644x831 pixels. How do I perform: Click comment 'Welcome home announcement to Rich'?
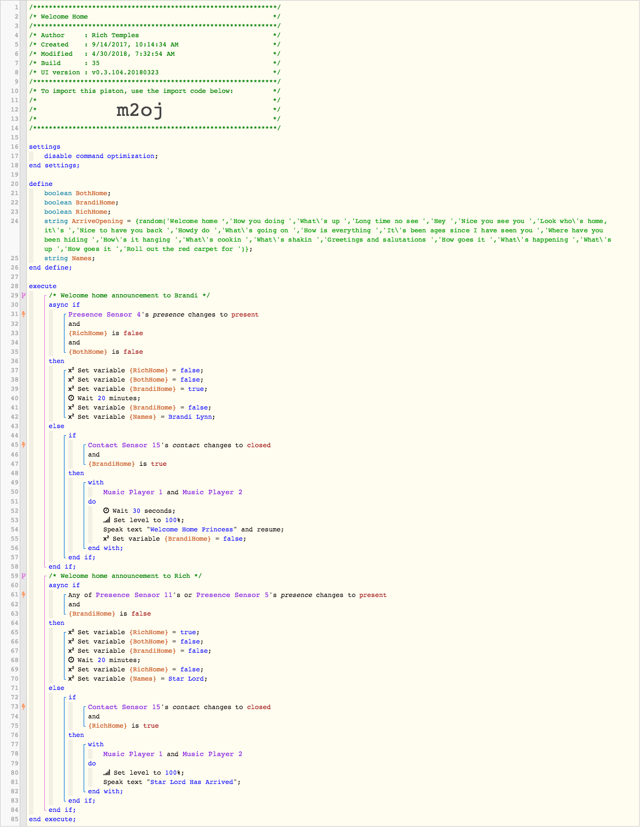(125, 576)
